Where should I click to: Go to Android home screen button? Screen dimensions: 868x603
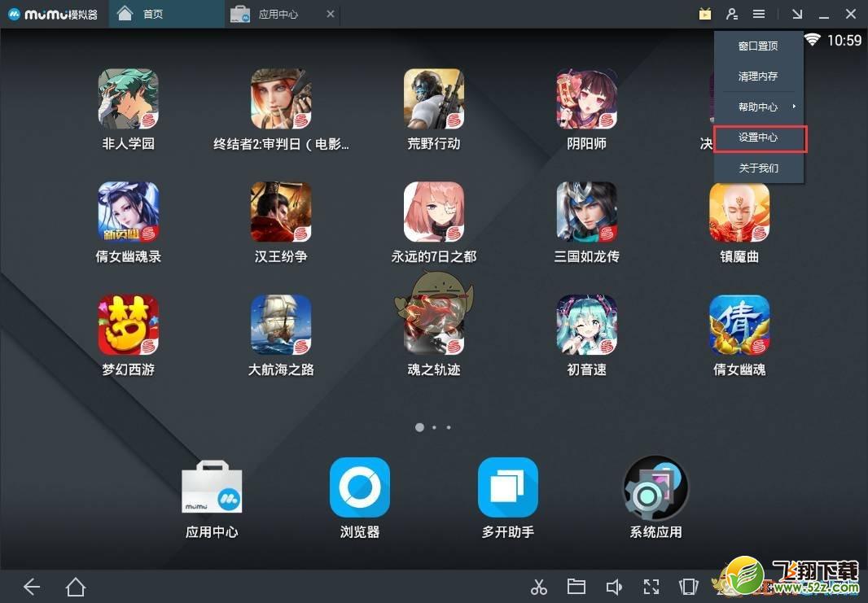[75, 587]
